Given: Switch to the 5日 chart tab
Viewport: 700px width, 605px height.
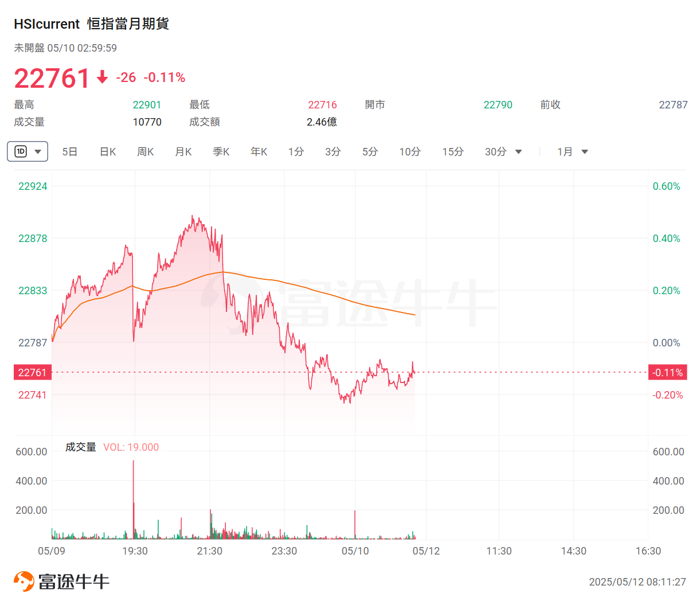Looking at the screenshot, I should point(69,152).
